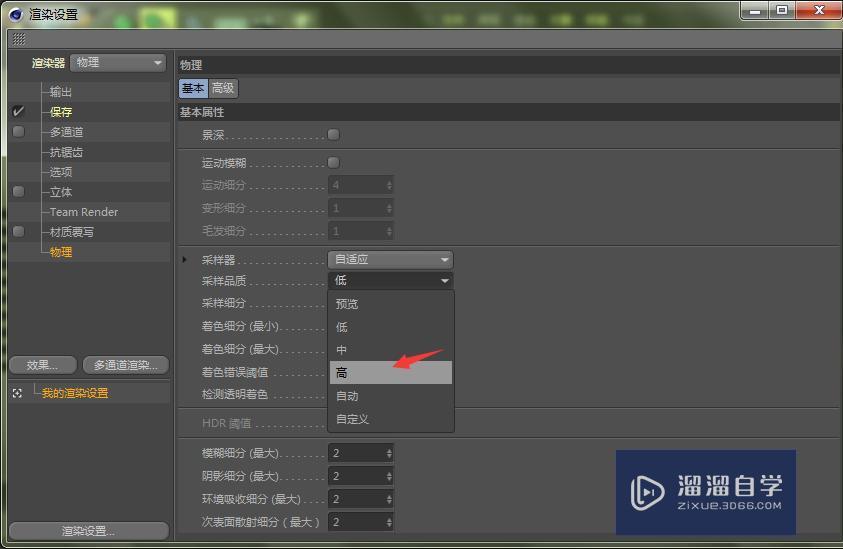Click the 着色错误阈值 label
Viewport: 843px width, 549px height.
[x=235, y=372]
